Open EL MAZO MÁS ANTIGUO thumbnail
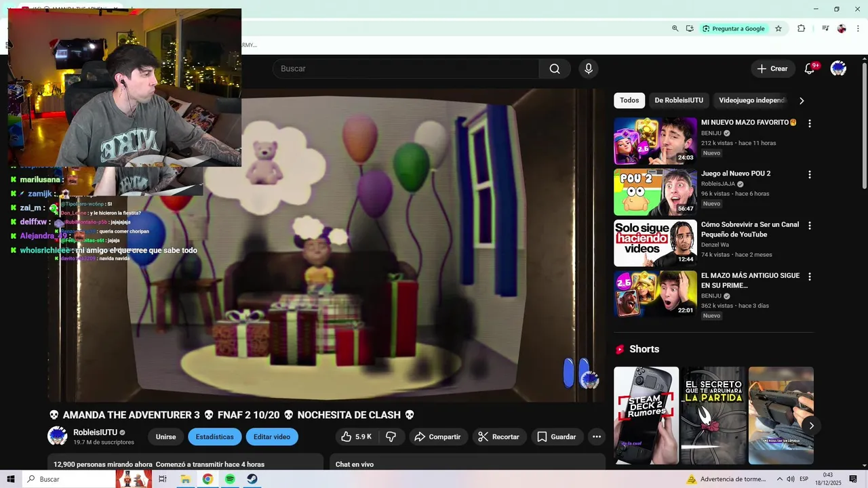The width and height of the screenshot is (868, 488). pyautogui.click(x=655, y=294)
